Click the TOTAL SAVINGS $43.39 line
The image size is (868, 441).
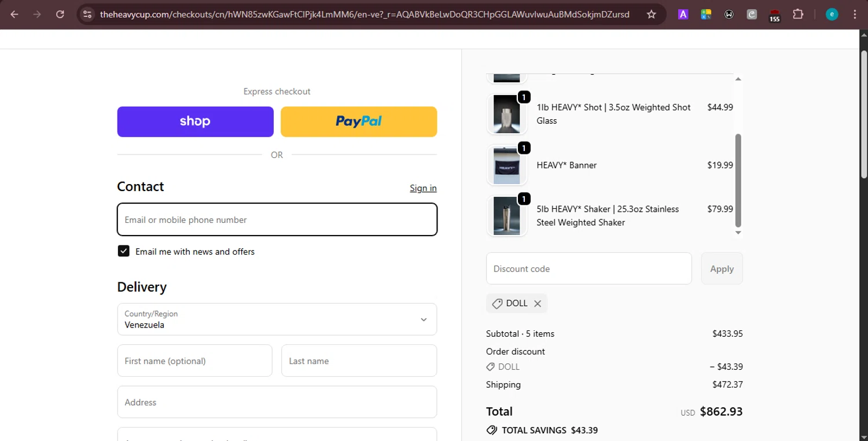(542, 431)
